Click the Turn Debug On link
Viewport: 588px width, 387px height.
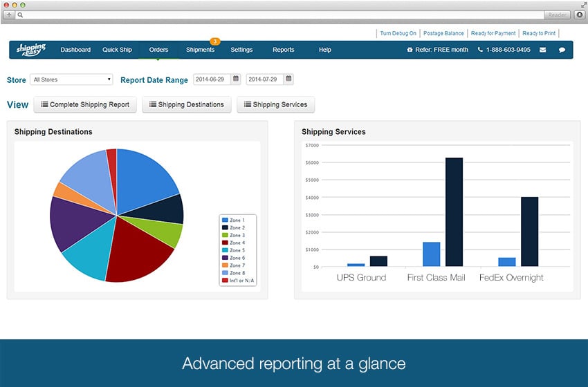click(398, 33)
